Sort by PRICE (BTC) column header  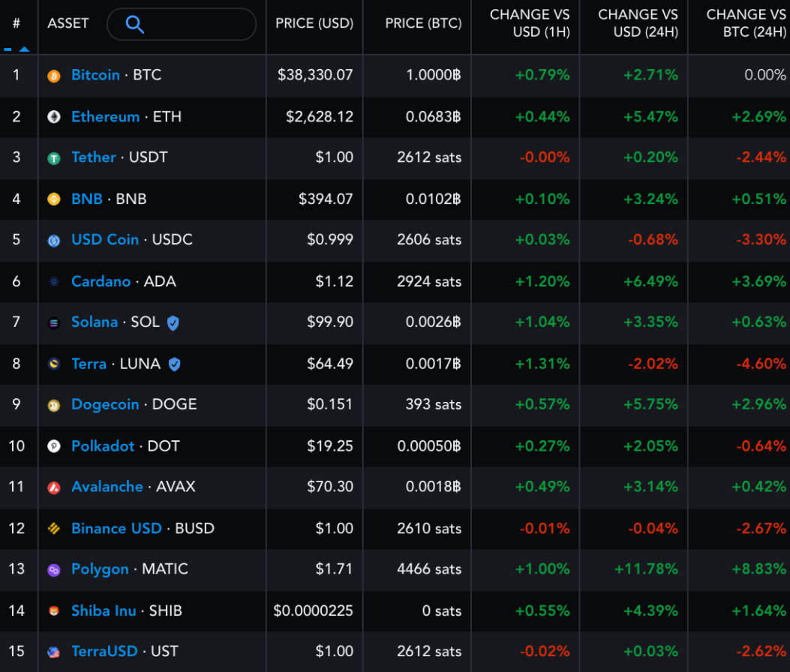(x=423, y=23)
